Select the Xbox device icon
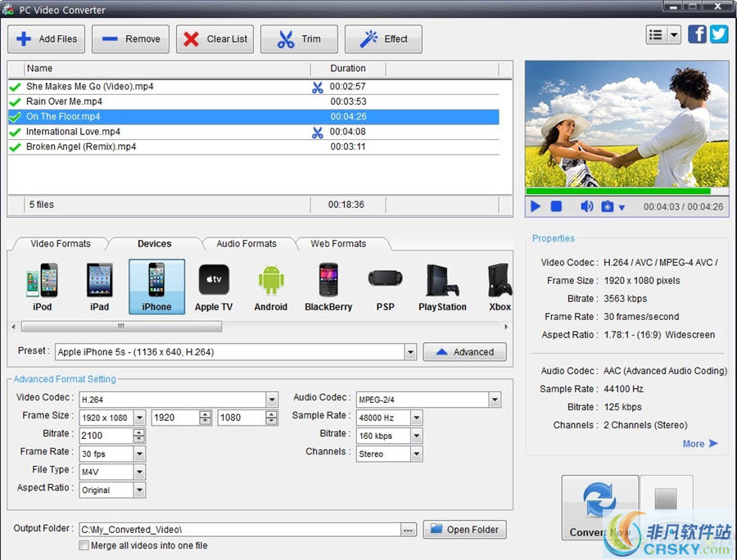Image resolution: width=737 pixels, height=560 pixels. point(500,287)
